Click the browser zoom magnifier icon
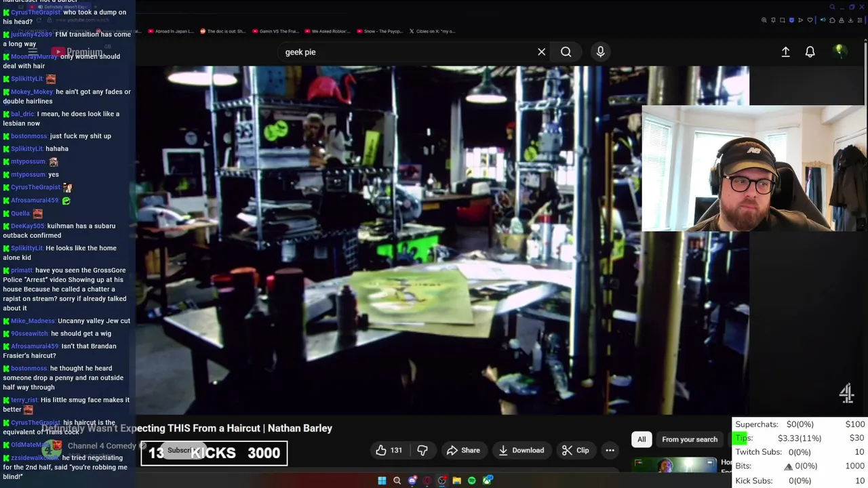The image size is (868, 488). click(764, 20)
